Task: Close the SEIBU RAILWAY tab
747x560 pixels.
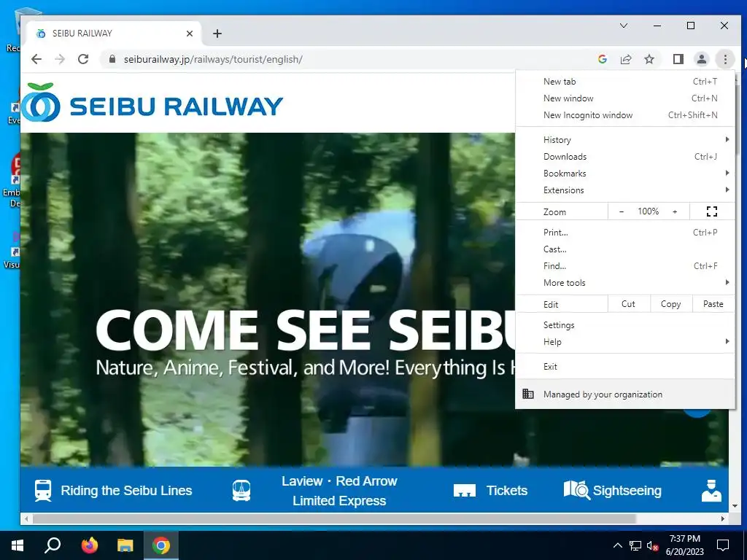Action: tap(190, 34)
